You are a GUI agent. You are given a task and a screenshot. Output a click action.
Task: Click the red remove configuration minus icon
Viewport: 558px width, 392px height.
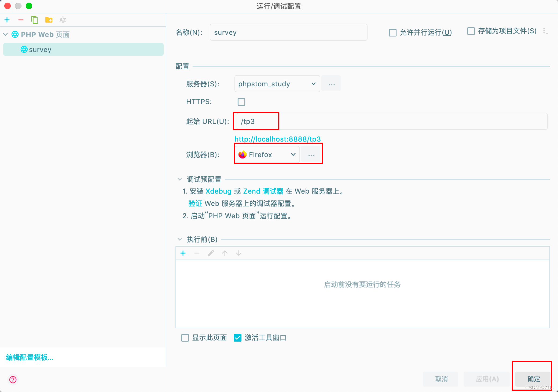pos(21,20)
